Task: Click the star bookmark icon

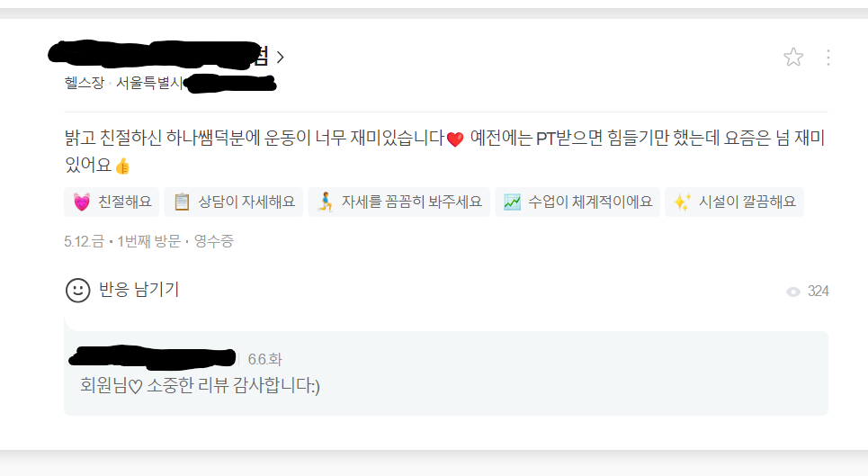Action: pyautogui.click(x=793, y=57)
